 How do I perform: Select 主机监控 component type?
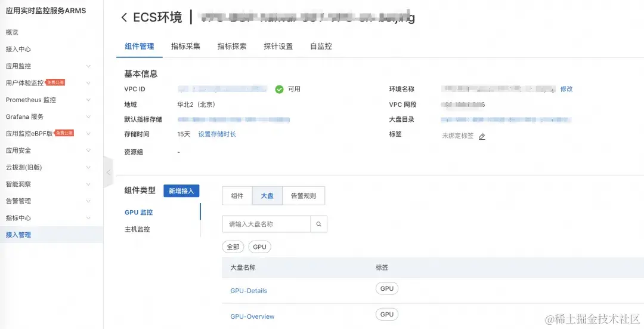click(137, 229)
